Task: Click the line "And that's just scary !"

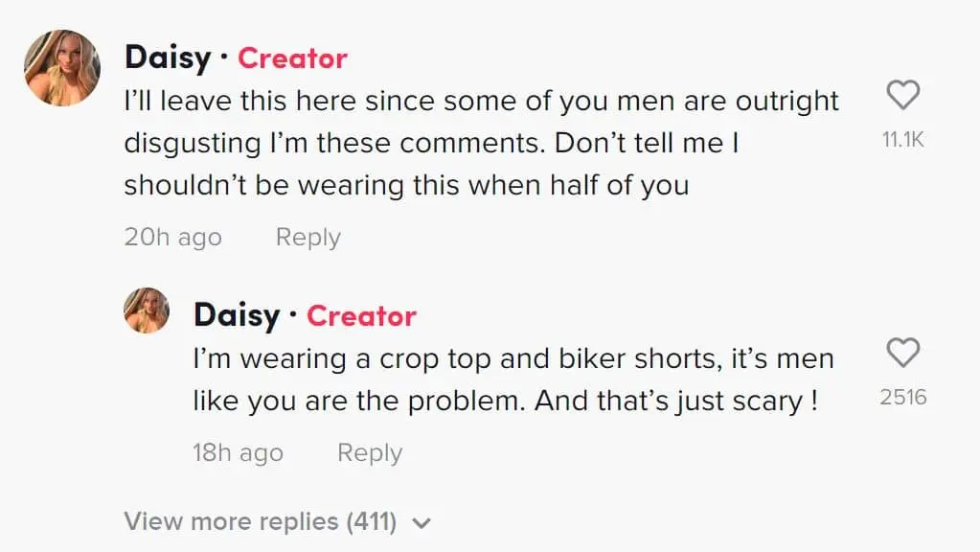Action: point(676,401)
